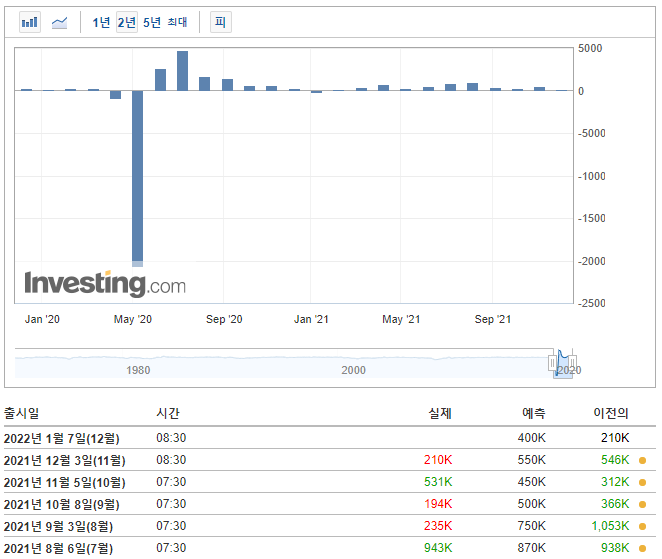Click the revision dot beside 312K
The width and height of the screenshot is (662, 559).
(x=643, y=482)
